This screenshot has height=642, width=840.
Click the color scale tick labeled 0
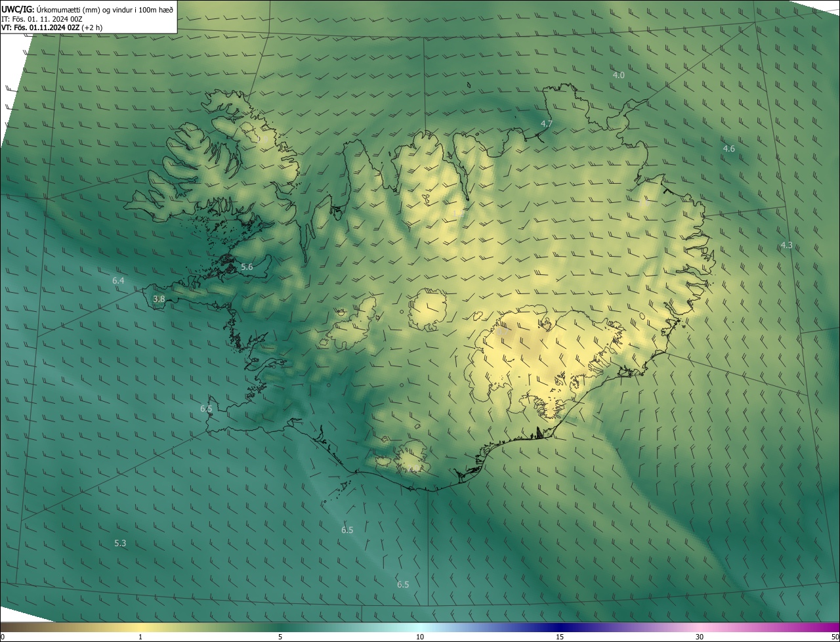(x=3, y=637)
